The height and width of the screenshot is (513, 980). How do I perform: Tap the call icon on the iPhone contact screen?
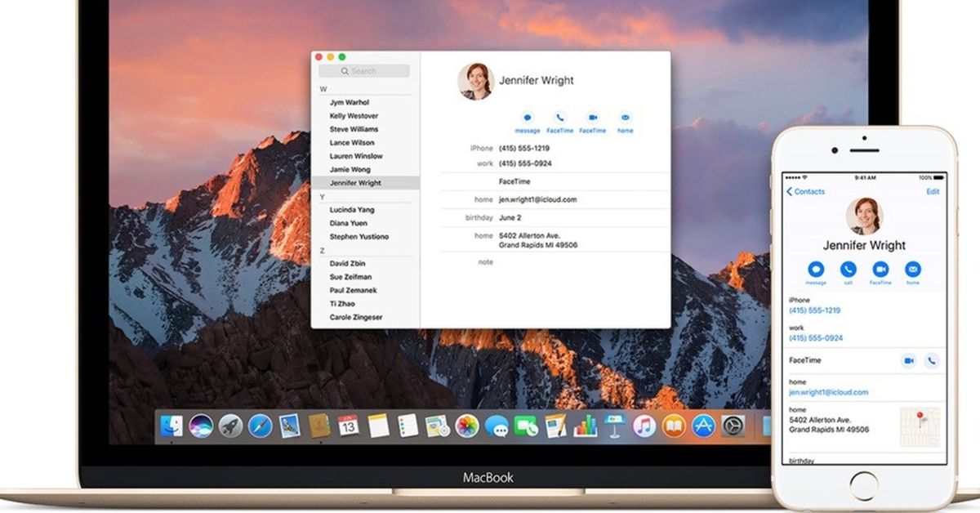click(849, 270)
